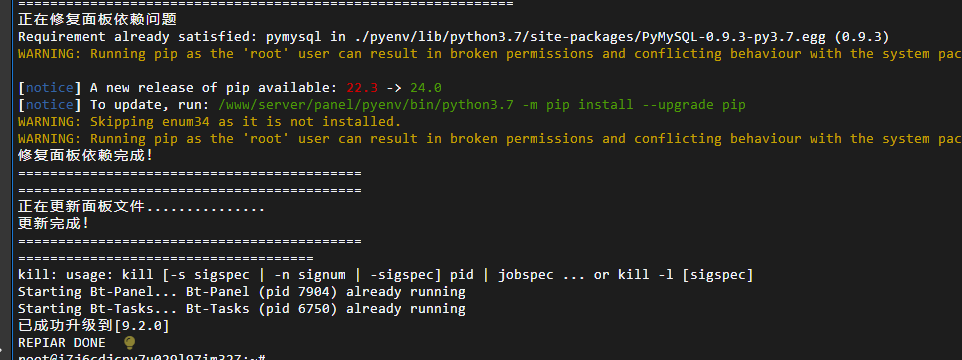962x360 pixels.
Task: Click the first blue 'notice' tag
Action: click(x=50, y=87)
